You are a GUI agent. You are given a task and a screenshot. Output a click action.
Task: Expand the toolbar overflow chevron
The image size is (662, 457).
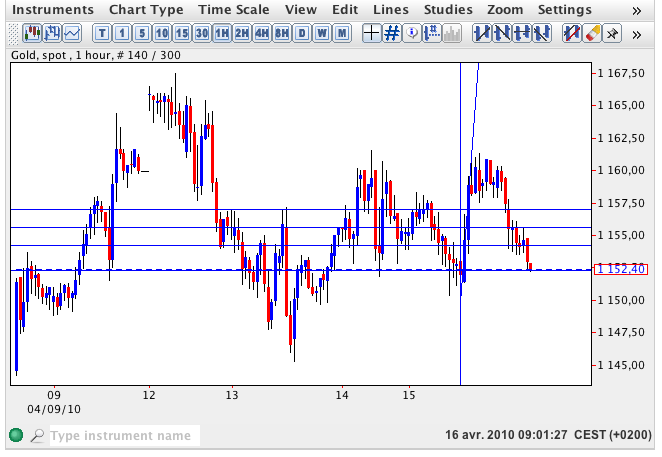click(638, 33)
